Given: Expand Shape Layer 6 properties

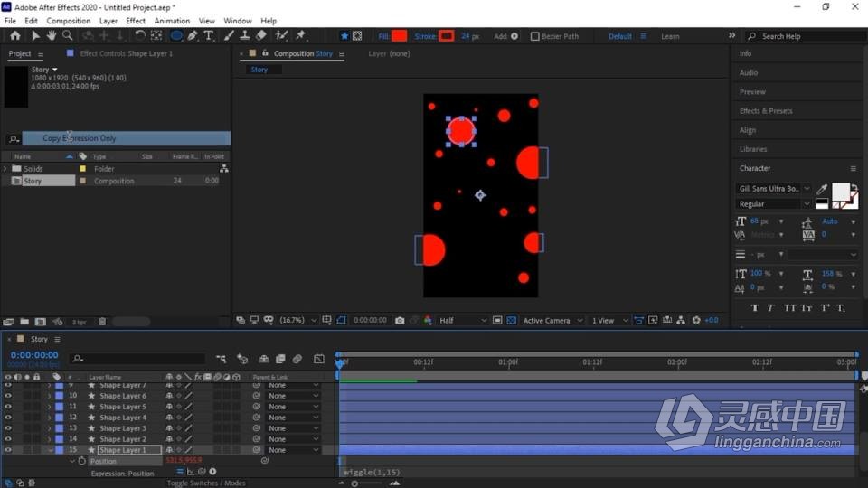Looking at the screenshot, I should coord(49,396).
